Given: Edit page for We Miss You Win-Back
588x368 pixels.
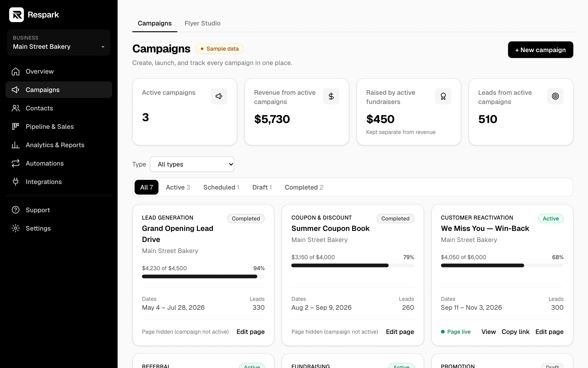Looking at the screenshot, I should pos(549,332).
